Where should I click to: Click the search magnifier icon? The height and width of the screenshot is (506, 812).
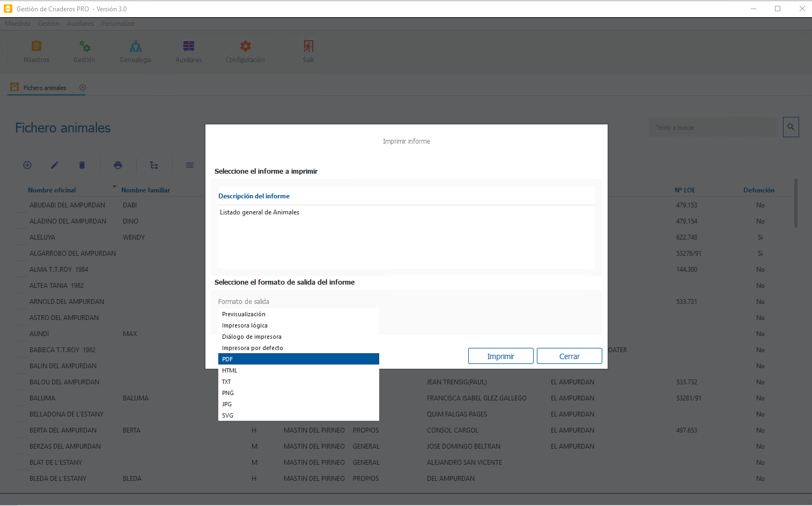click(791, 128)
